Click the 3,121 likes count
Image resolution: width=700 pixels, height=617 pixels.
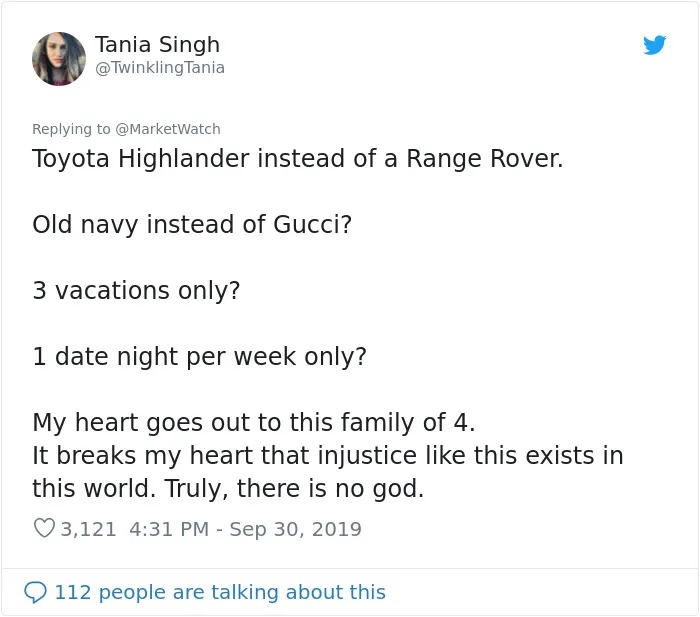point(88,529)
